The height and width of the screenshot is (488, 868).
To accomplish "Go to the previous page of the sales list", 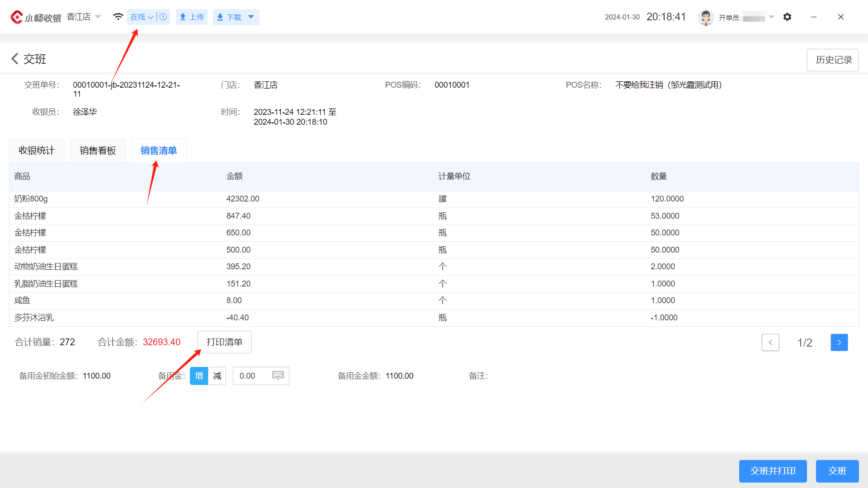I will (770, 343).
